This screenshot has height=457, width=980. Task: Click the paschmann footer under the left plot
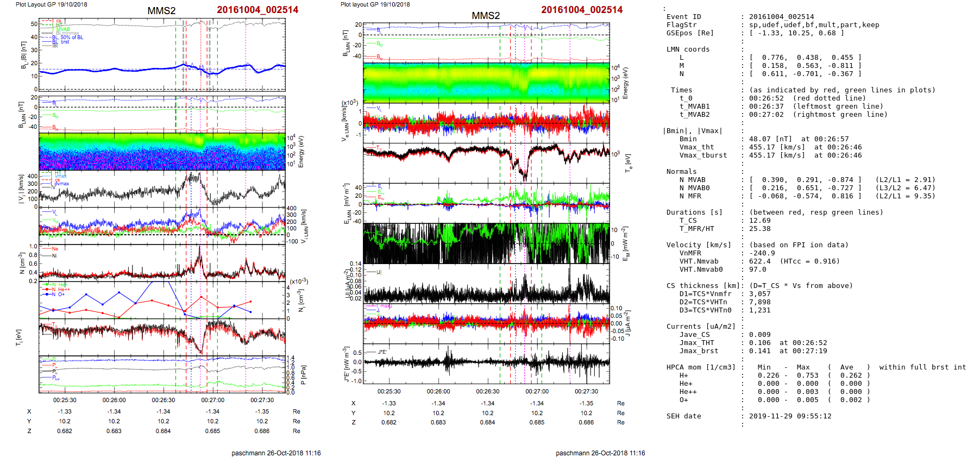(x=276, y=453)
